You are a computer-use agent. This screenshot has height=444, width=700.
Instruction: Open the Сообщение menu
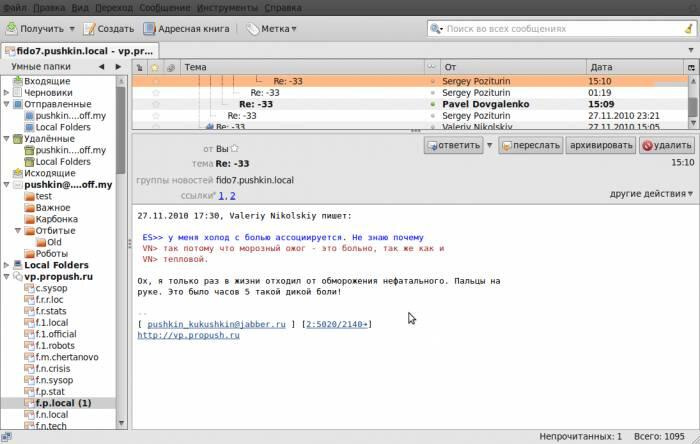162,6
